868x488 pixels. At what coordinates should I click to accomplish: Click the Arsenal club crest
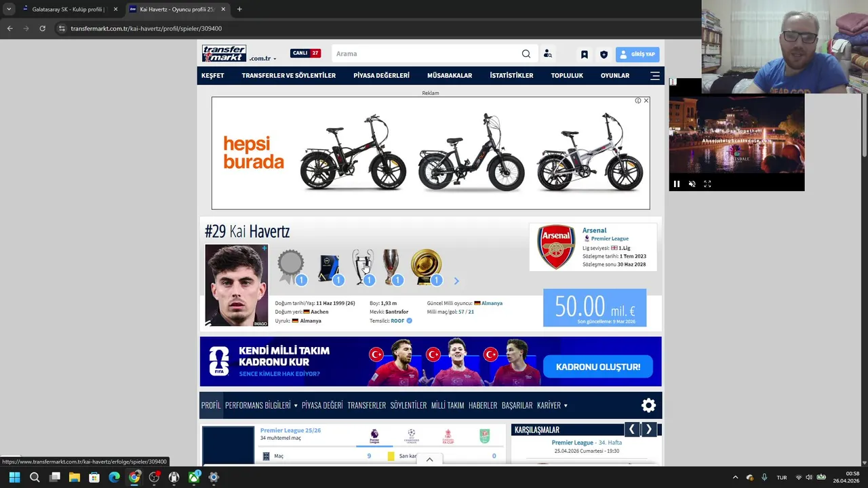click(556, 247)
